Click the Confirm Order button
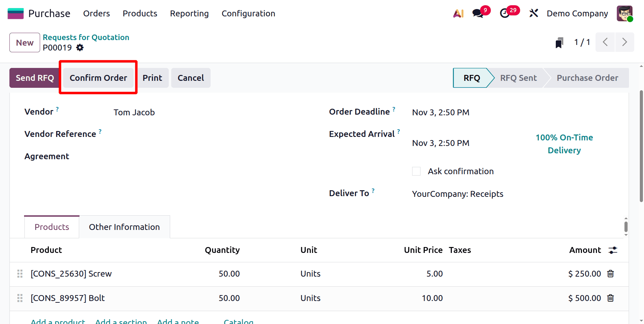 pos(98,78)
